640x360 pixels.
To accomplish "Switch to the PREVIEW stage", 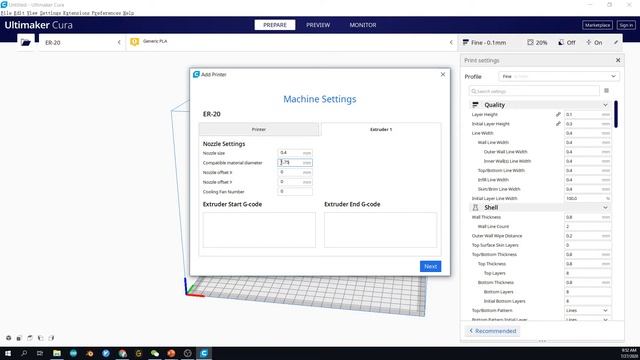I will coord(318,25).
